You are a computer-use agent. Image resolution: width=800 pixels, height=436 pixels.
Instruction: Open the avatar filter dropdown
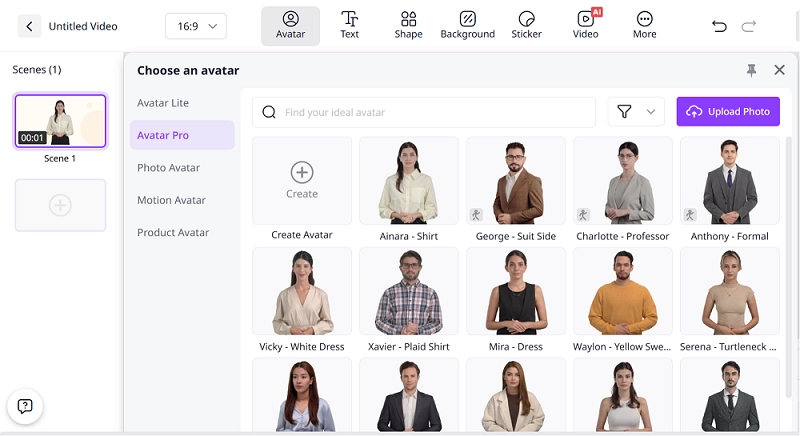636,112
